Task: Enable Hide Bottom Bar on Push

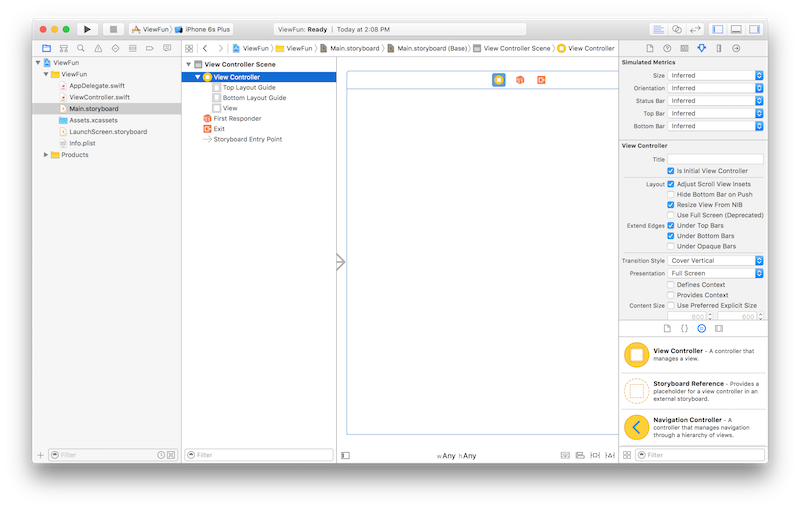Action: click(671, 195)
